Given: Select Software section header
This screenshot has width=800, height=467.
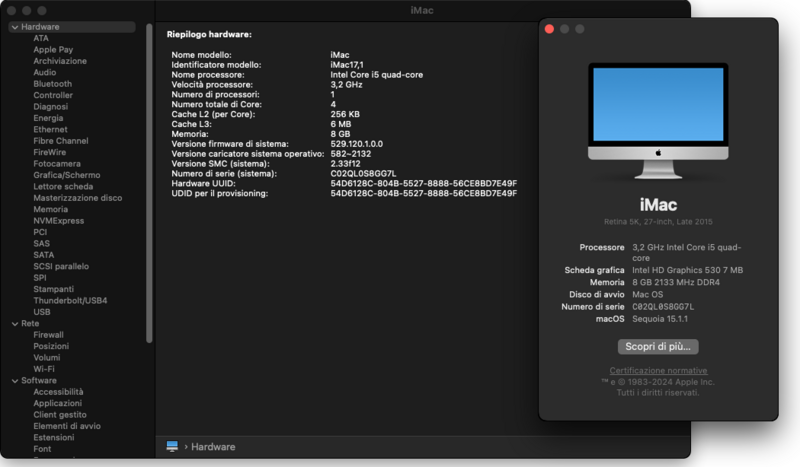Looking at the screenshot, I should click(x=39, y=381).
